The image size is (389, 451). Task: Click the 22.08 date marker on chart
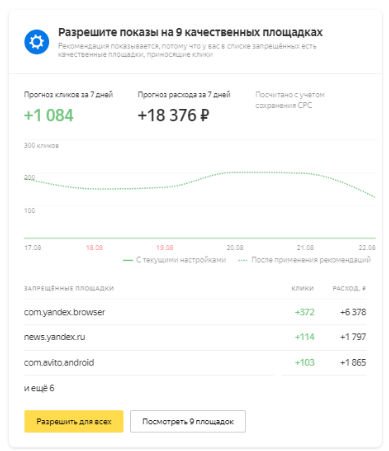pyautogui.click(x=367, y=248)
